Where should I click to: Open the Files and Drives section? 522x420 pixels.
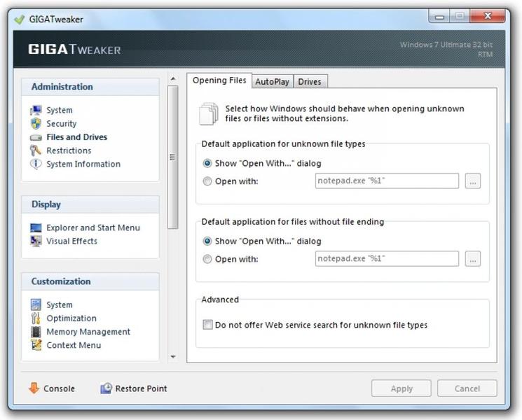[x=76, y=137]
